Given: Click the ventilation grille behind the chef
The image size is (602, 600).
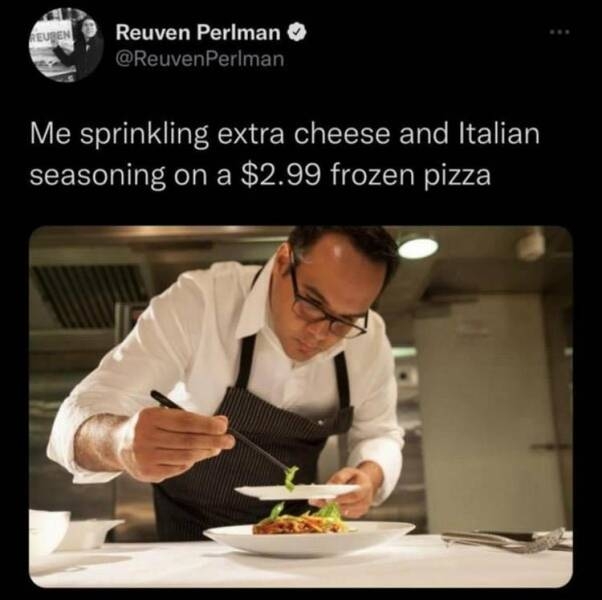Looking at the screenshot, I should pos(90,296).
